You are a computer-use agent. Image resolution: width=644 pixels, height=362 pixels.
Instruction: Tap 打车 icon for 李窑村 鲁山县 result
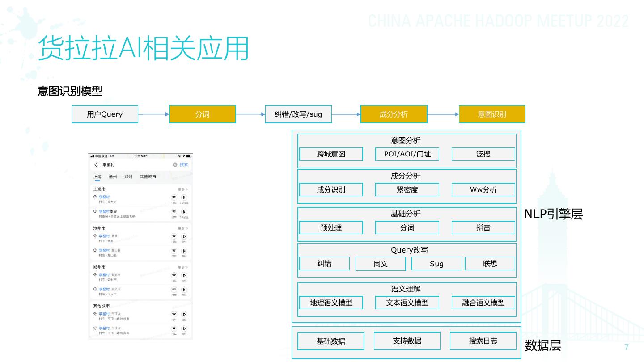click(174, 328)
